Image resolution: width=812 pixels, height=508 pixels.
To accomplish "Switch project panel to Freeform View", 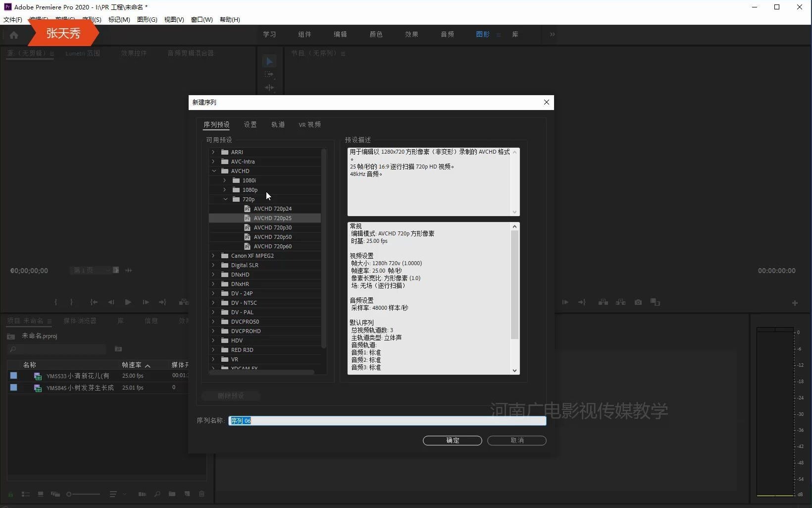I will click(55, 494).
